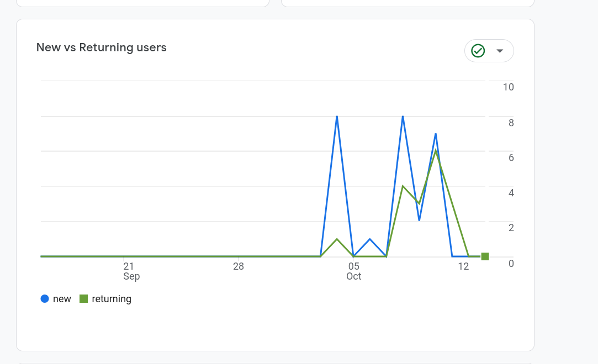Select the second blue peak at value 8
Viewport: 598px width, 364px height.
point(403,116)
